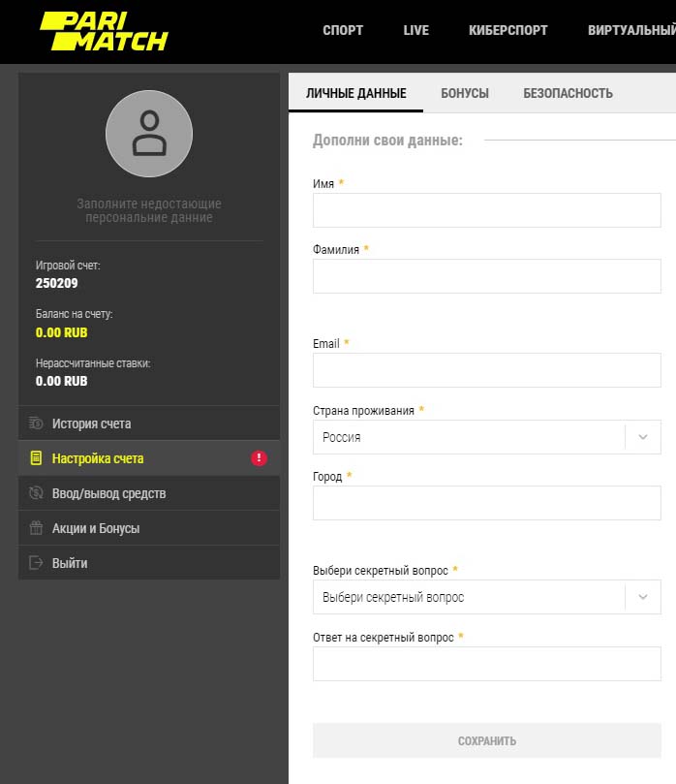Click the gift icon for promotions
676x784 pixels.
coord(37,528)
